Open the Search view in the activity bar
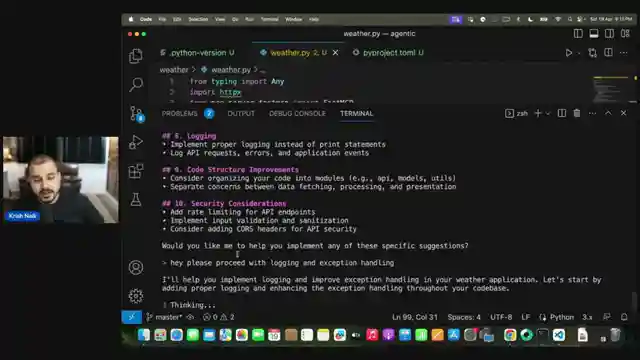 pyautogui.click(x=136, y=84)
